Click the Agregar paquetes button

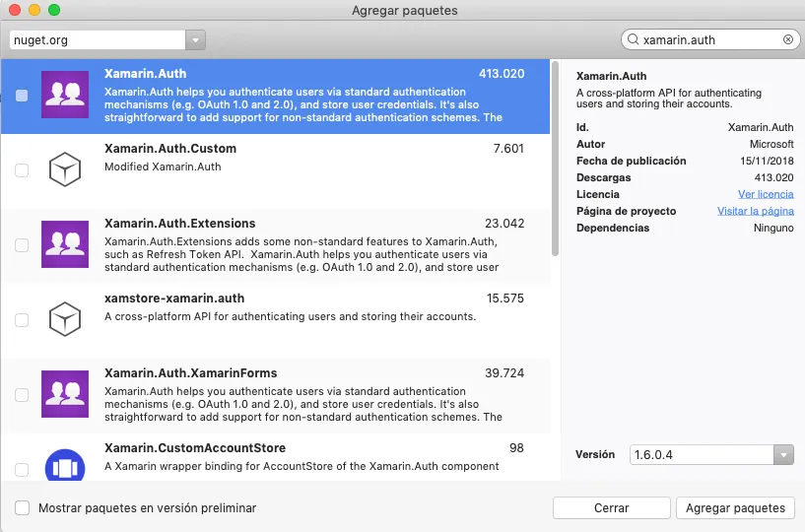[x=735, y=508]
